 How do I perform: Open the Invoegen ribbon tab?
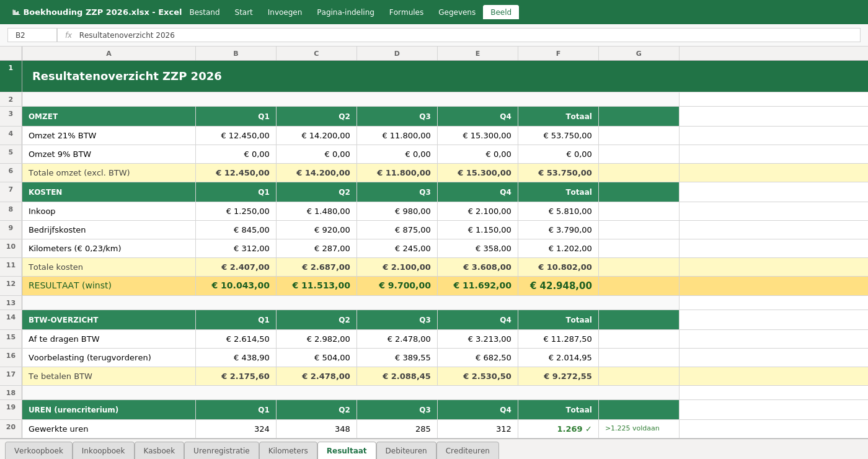285,12
